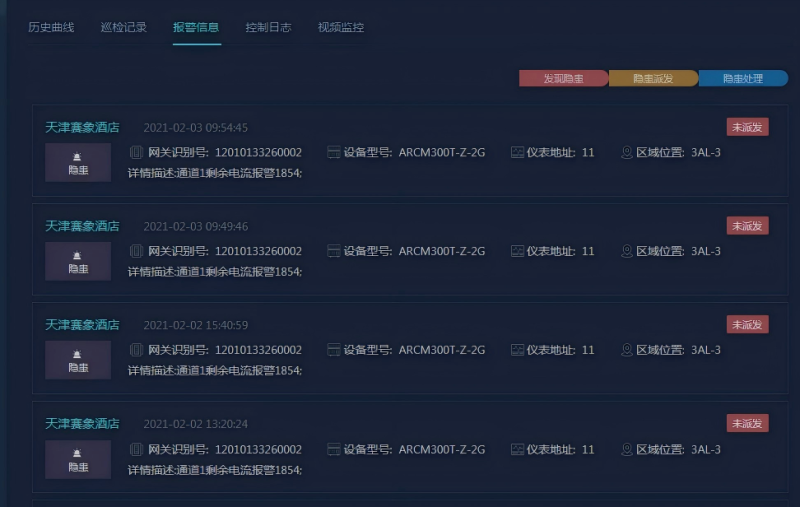Open 天津赛象酒店 link in 15:40:59 record
Screen dimensions: 800x507
(x=82, y=325)
